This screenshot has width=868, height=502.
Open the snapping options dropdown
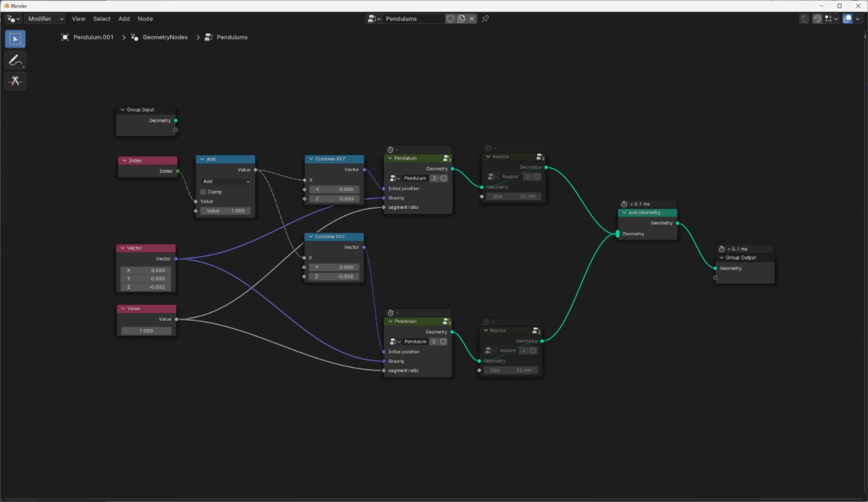point(831,19)
